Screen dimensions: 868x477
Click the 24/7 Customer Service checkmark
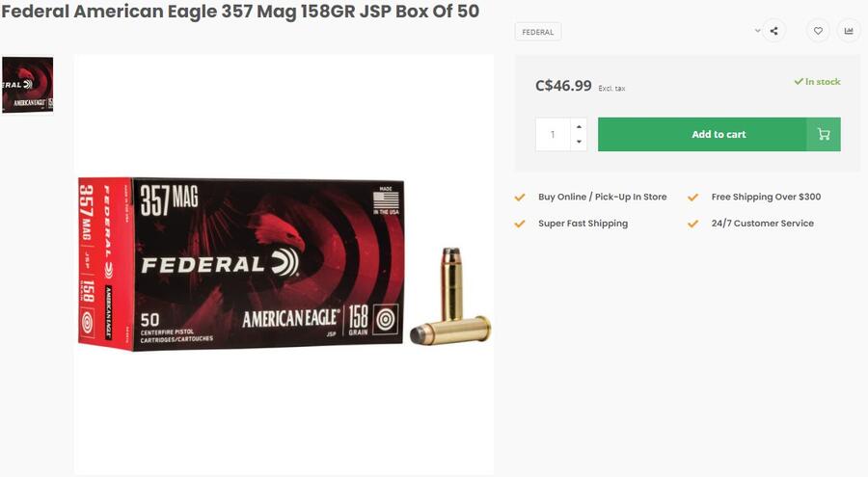point(693,224)
